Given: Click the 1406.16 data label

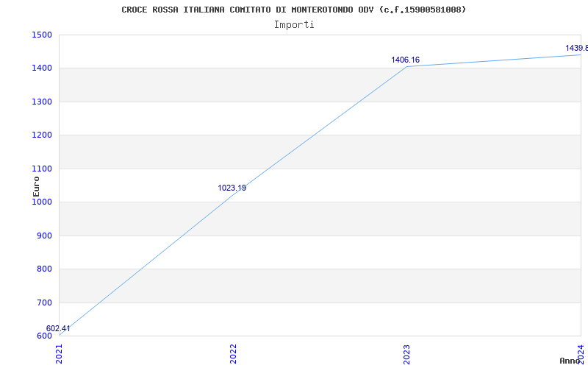Looking at the screenshot, I should (x=406, y=60).
